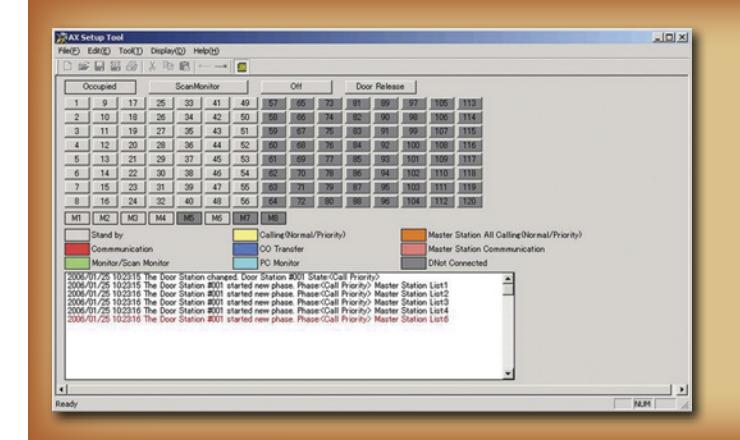Screen dimensions: 740x440
Task: Open the Display menu
Action: pos(168,51)
